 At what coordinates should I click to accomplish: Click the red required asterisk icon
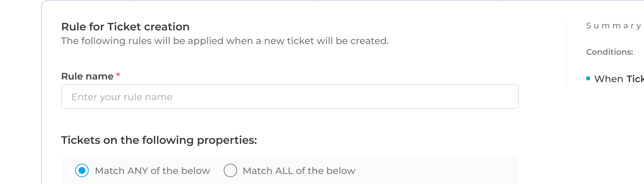point(118,75)
